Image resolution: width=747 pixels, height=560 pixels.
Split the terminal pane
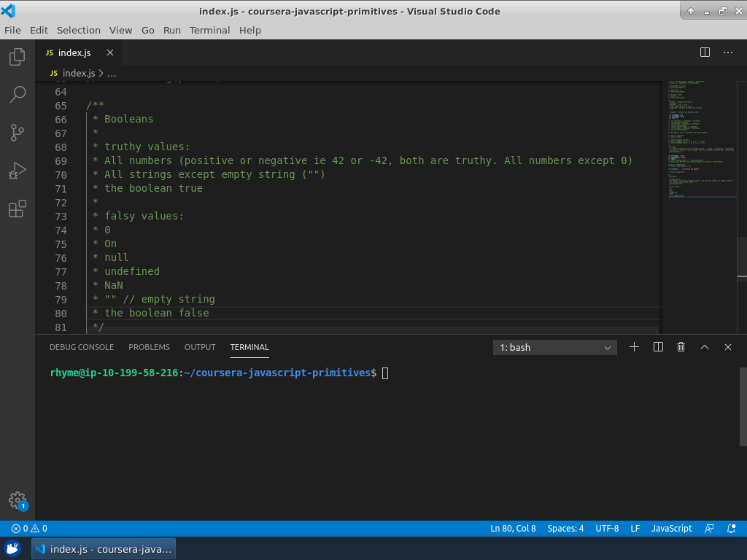tap(658, 347)
